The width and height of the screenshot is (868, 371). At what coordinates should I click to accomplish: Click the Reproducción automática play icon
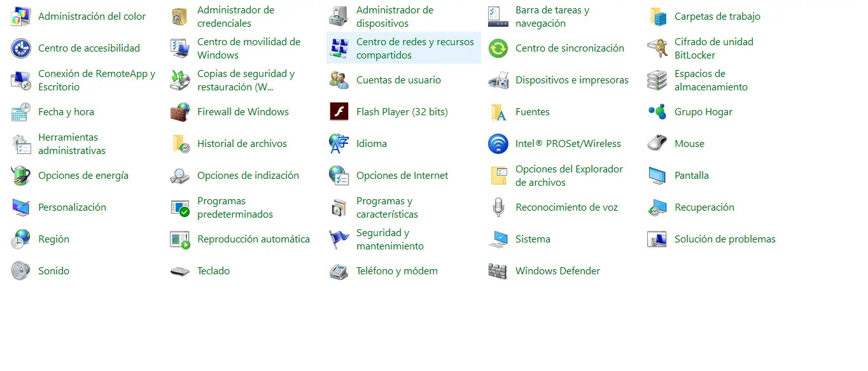click(180, 239)
